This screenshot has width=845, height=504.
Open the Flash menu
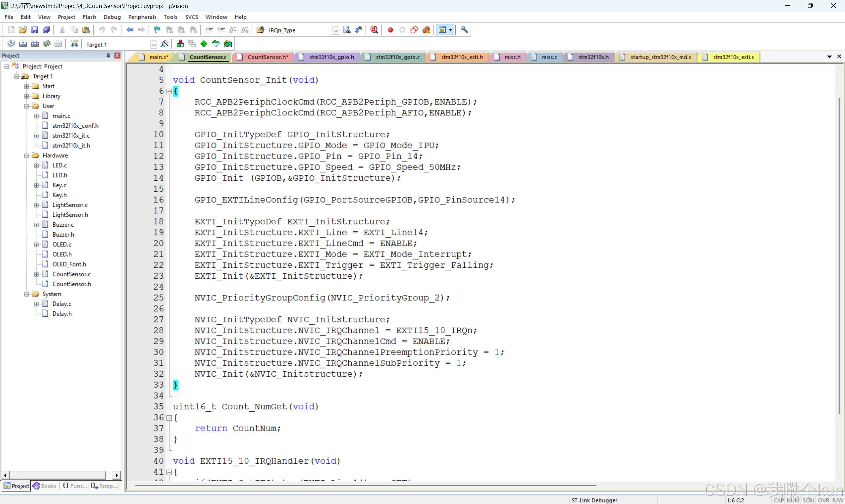[89, 17]
